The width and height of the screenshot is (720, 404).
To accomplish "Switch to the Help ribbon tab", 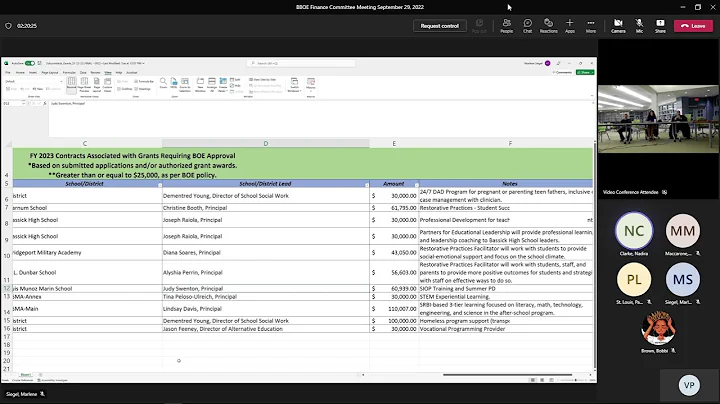I will point(119,73).
